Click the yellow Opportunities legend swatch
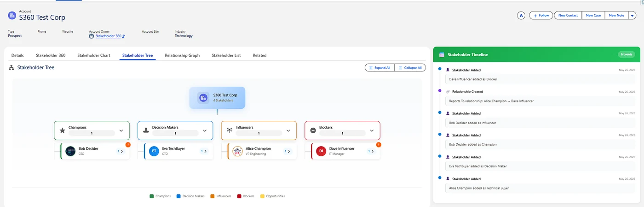The image size is (644, 207). point(263,196)
